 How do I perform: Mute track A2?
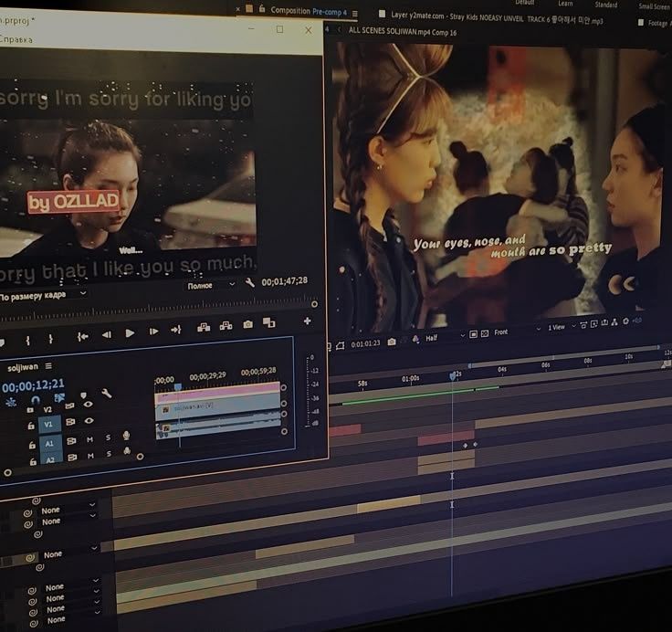90,456
